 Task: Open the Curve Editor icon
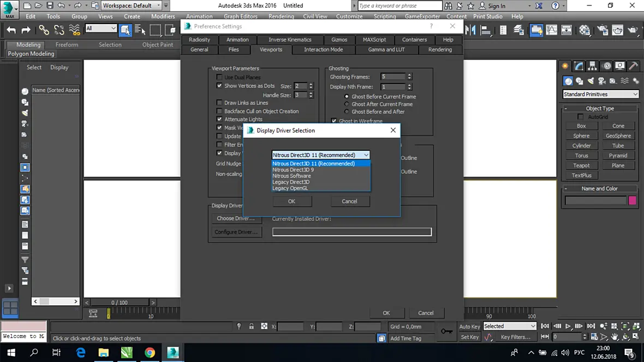pos(552,30)
